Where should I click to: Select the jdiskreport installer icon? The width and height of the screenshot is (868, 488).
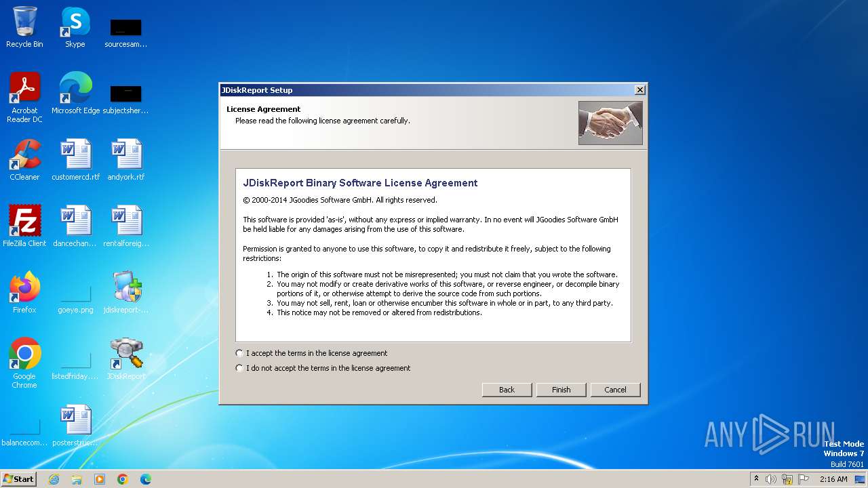coord(126,293)
